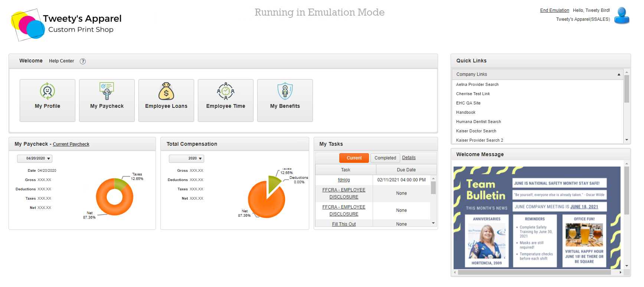Collapse the Company Links section
Image resolution: width=644 pixels, height=287 pixels.
coord(619,74)
